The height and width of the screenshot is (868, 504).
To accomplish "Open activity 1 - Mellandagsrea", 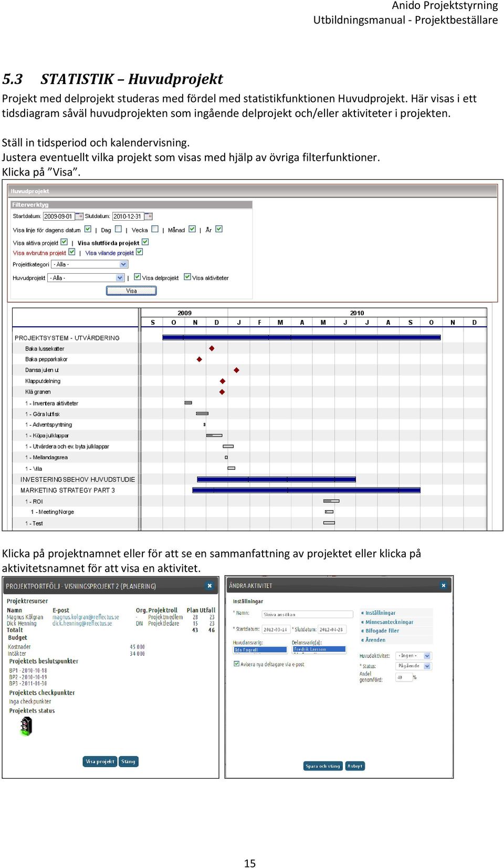I will point(46,457).
